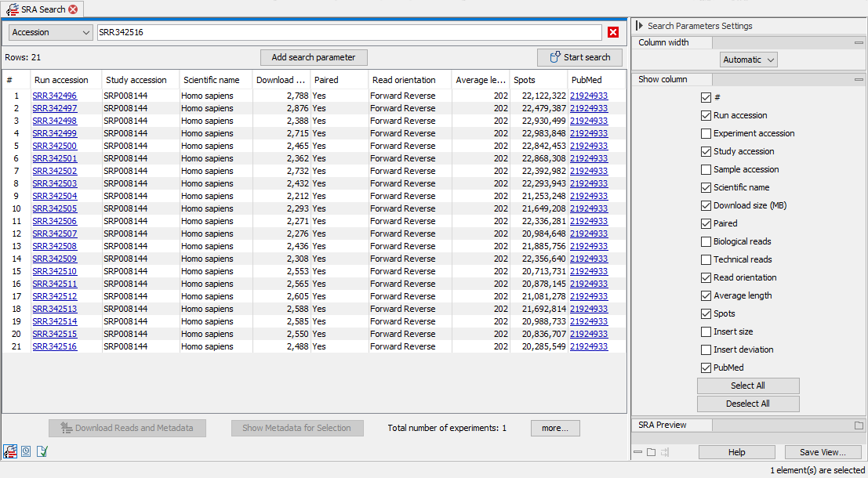Open the SRA Search table view icon
Viewport: 868px width, 478px height.
[x=10, y=451]
